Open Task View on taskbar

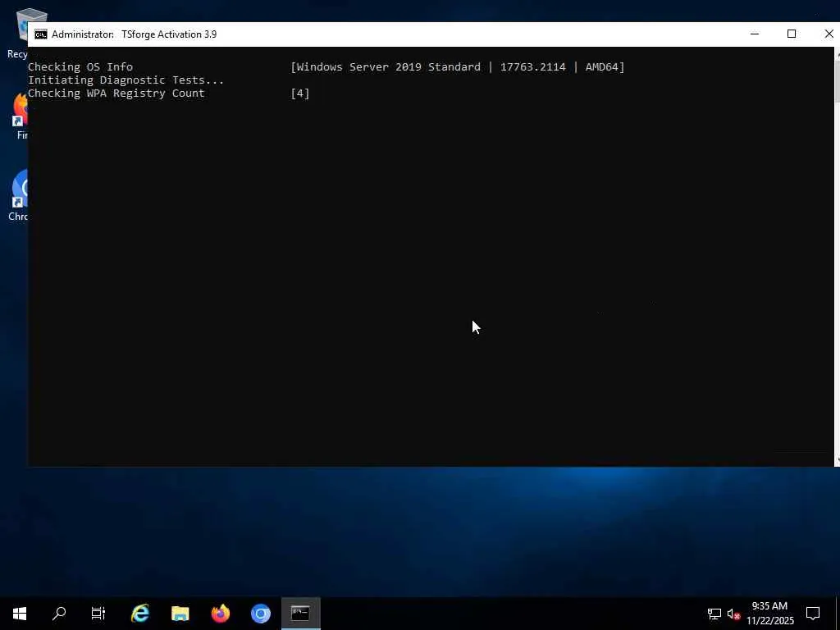(x=98, y=614)
